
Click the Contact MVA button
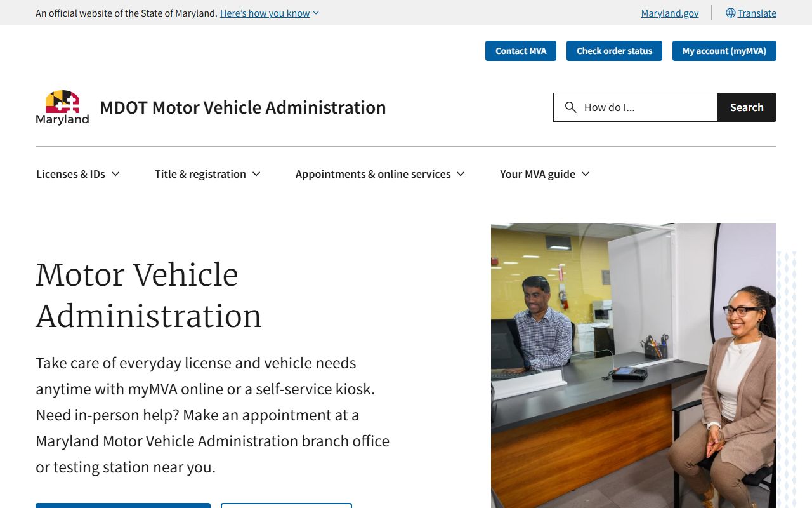[x=521, y=51]
